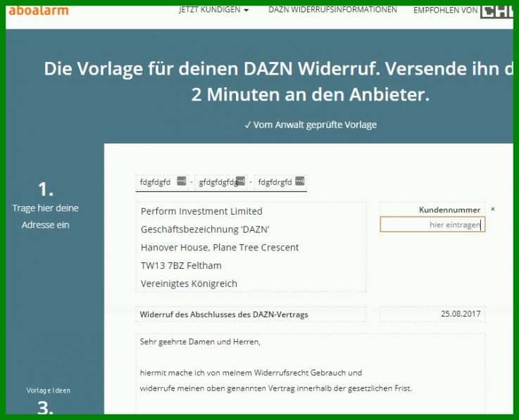Viewport: 519px width, 420px height.
Task: Click 'Hanover House, Plane Tree Crescent' line
Action: (220, 248)
